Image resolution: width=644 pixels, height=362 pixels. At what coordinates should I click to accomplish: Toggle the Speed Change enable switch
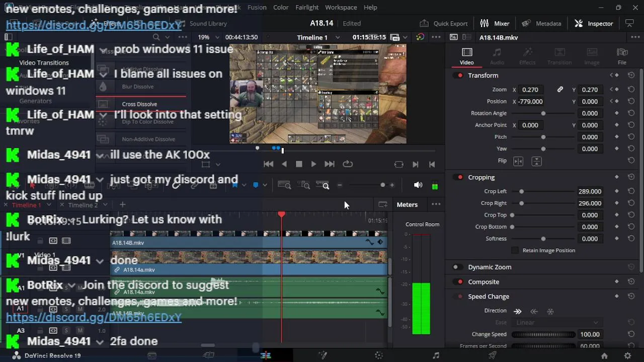458,297
